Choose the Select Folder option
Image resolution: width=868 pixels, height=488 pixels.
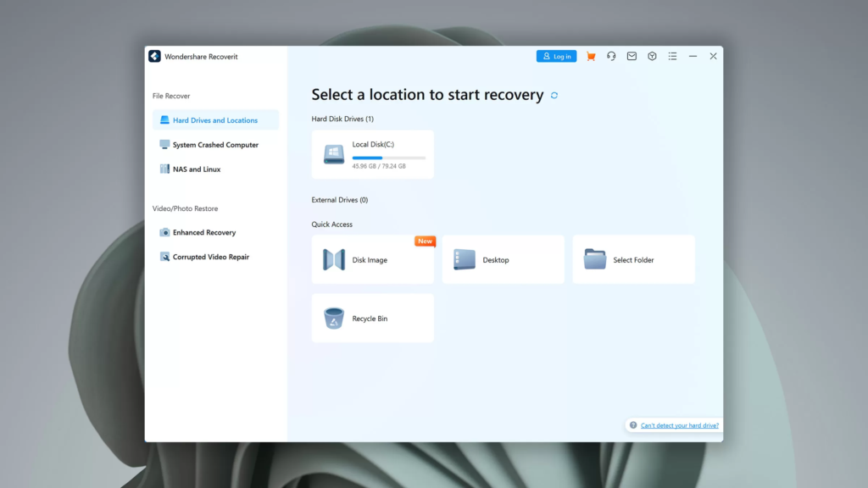[x=634, y=259]
